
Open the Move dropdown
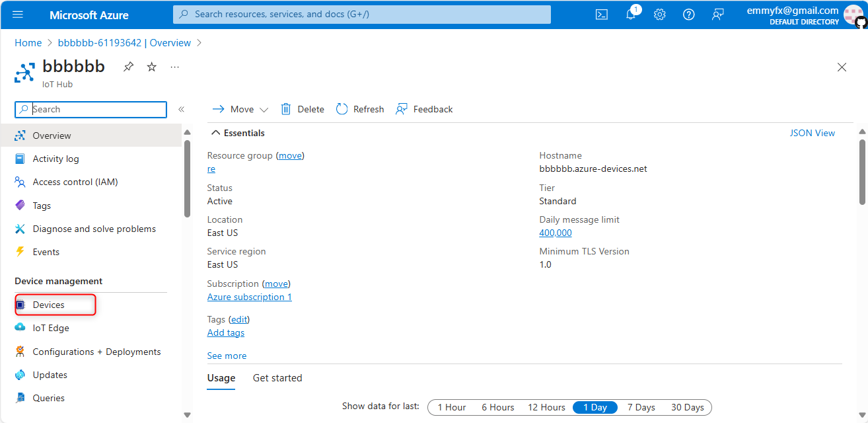click(240, 110)
